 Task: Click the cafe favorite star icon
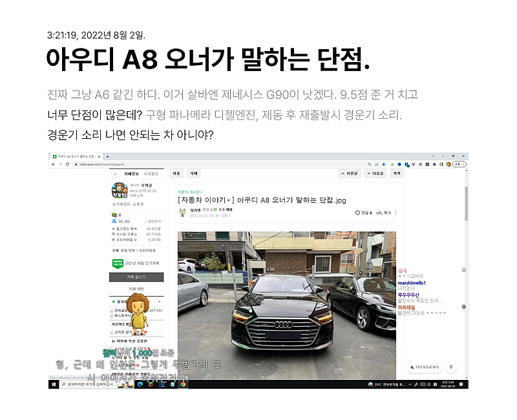(115, 174)
